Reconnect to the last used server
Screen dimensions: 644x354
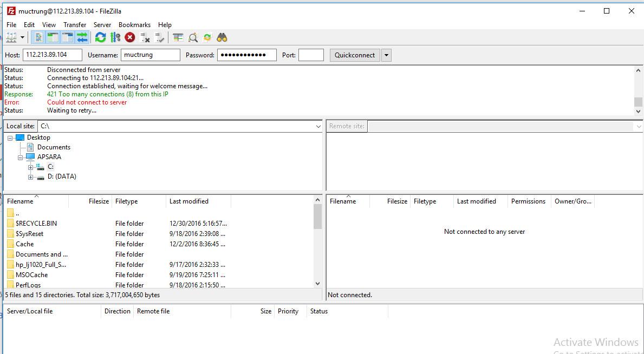(x=159, y=38)
